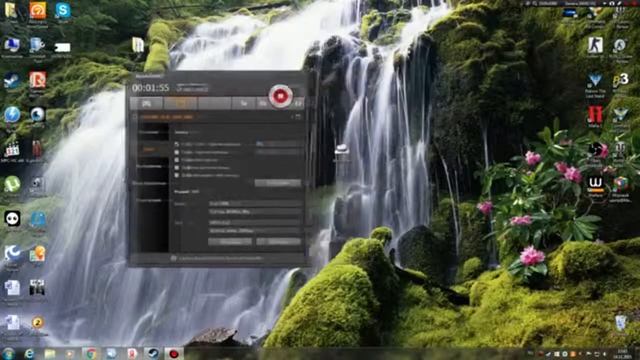The width and height of the screenshot is (640, 360).
Task: Open the Battlefield 3 desktop shortcut
Action: [x=620, y=80]
